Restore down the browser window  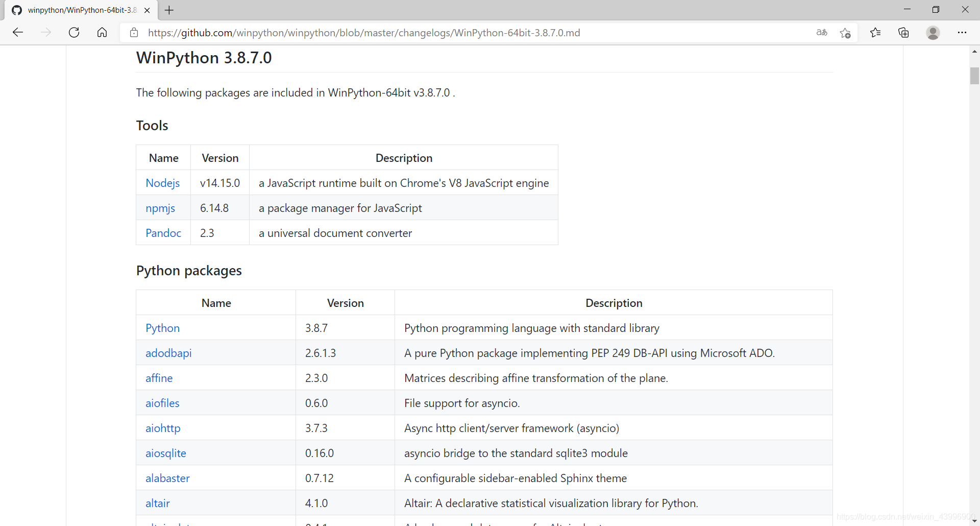pos(936,10)
